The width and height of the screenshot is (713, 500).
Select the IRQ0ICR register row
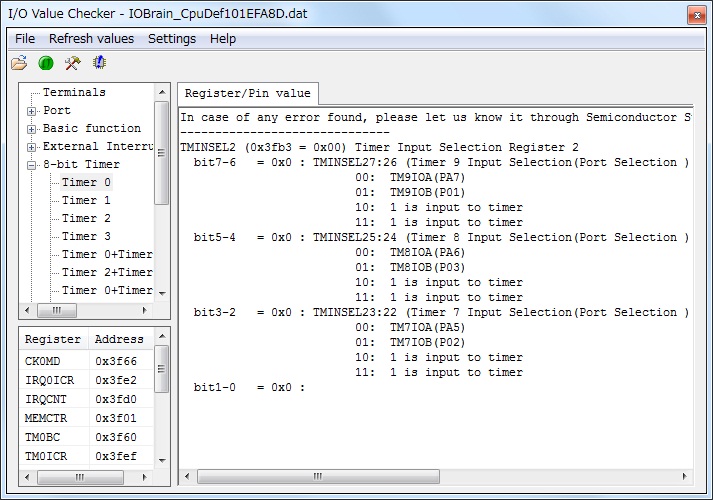click(x=53, y=380)
